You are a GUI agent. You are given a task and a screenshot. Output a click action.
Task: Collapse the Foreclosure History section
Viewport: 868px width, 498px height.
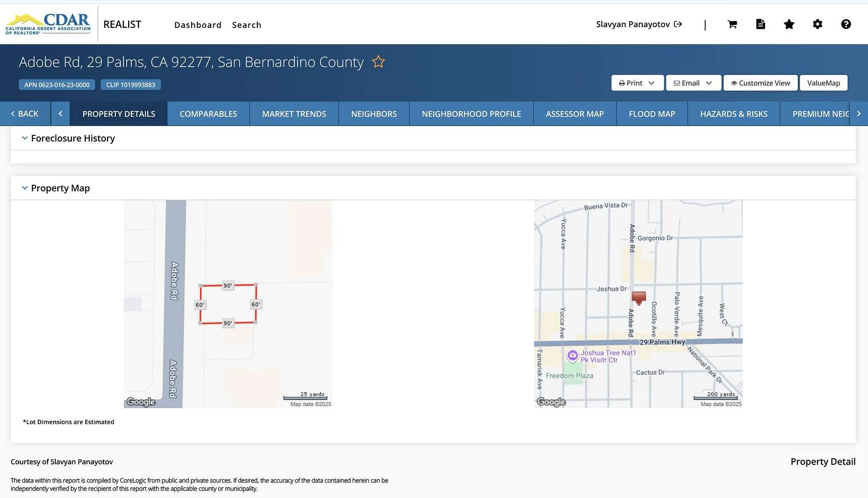24,137
